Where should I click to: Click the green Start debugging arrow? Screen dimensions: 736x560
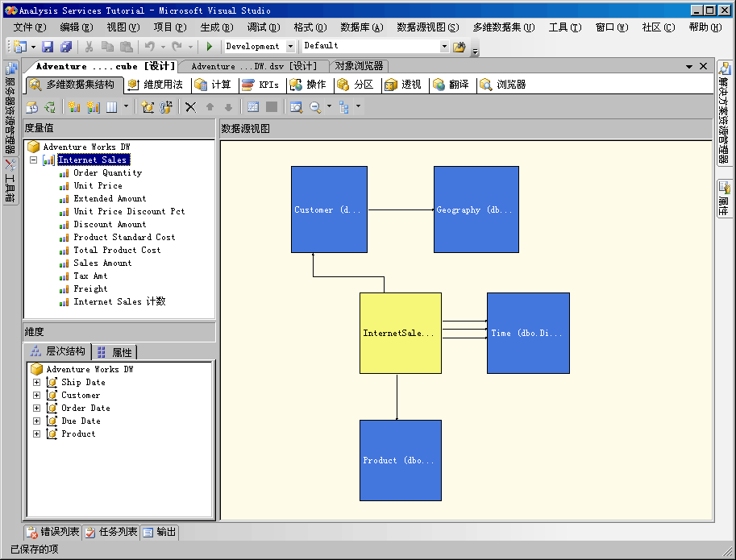(x=210, y=47)
